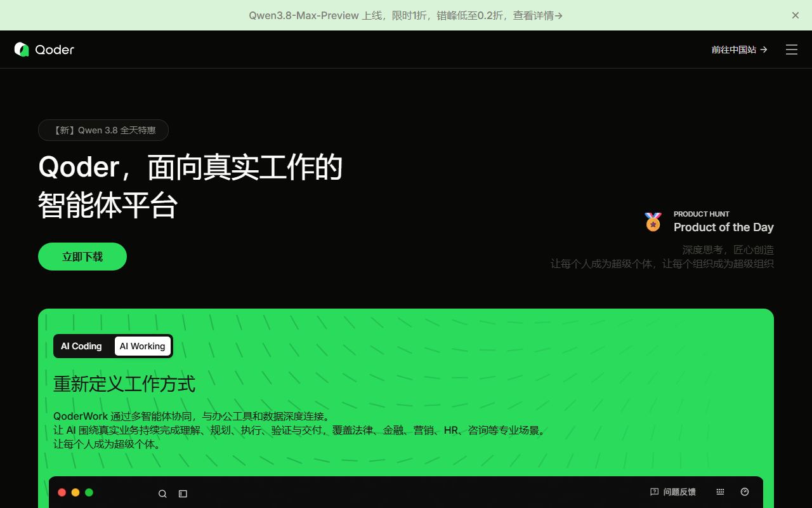Viewport: 812px width, 508px height.
Task: Open the Qwen3.8-Max-Preview announcement details link
Action: point(406,15)
